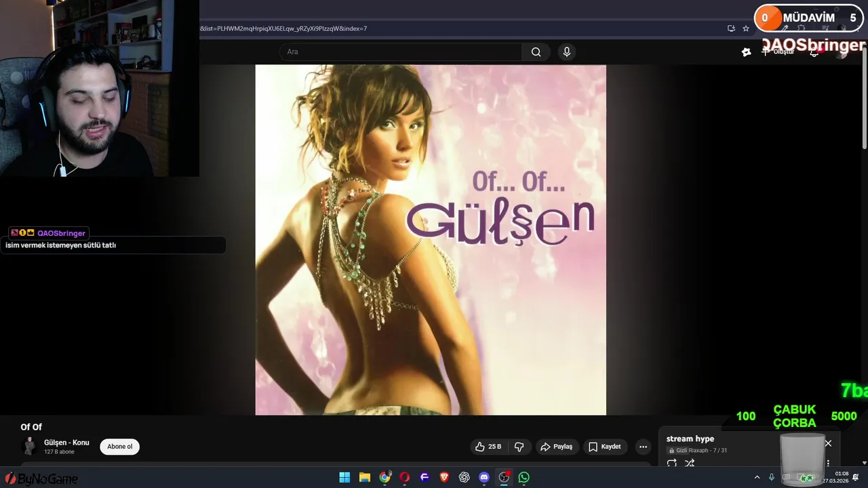This screenshot has width=868, height=488.
Task: Expand the system tray hidden icons chevron
Action: point(757,477)
